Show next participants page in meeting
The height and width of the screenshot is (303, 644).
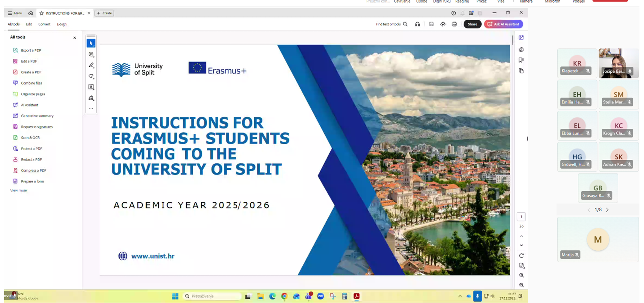[607, 210]
